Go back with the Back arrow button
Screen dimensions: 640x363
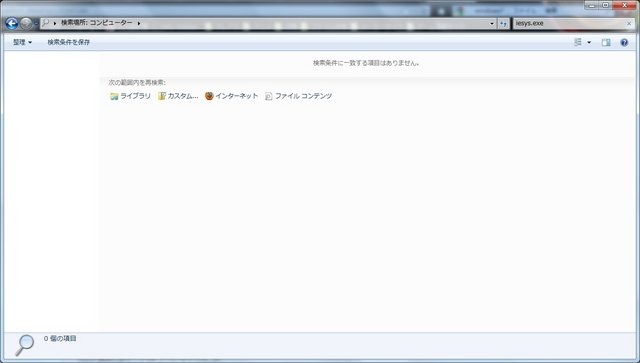pos(11,24)
